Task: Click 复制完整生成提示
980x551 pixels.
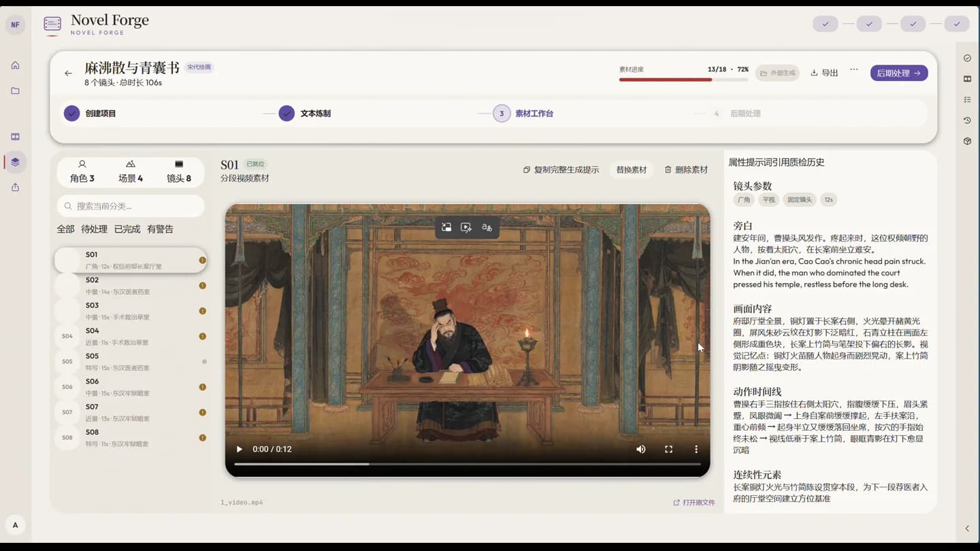Action: [561, 169]
